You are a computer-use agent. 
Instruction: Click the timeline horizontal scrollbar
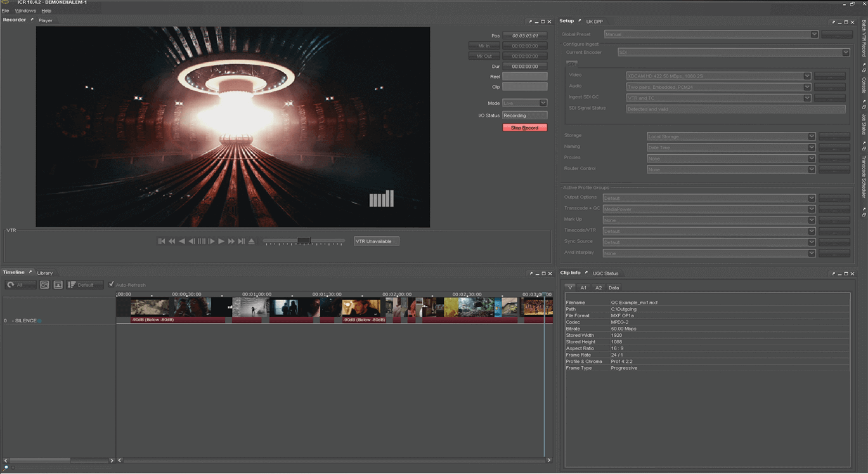(334, 460)
